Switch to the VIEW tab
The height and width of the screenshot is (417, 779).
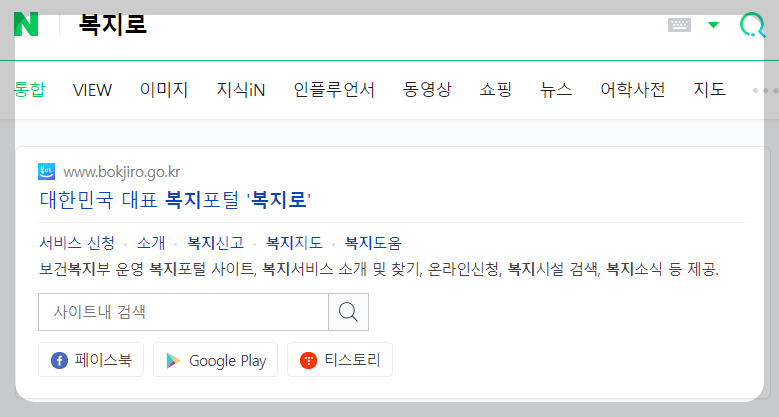92,90
